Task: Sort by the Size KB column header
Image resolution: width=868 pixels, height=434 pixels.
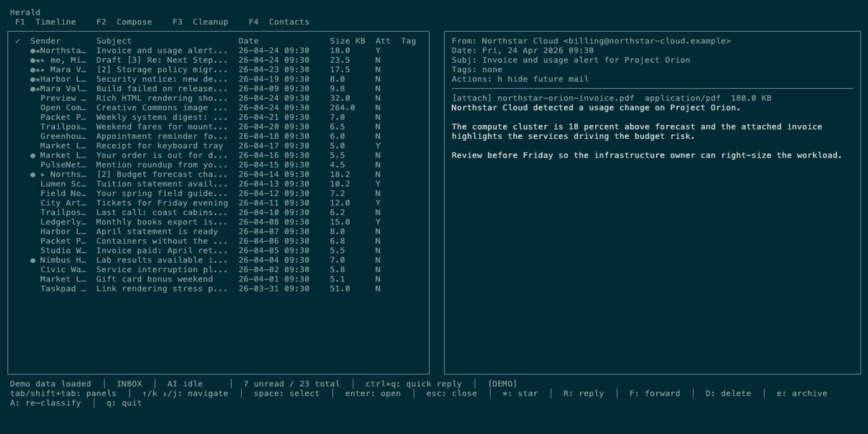Action: [348, 41]
